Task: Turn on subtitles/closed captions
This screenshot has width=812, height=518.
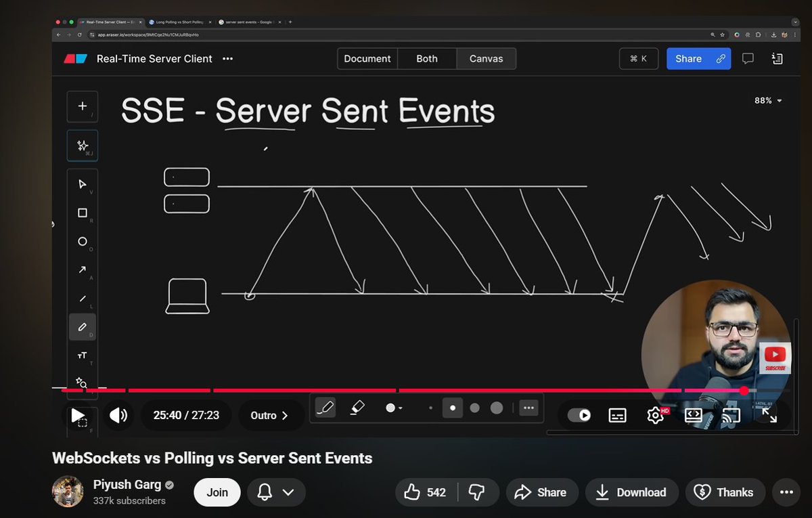Action: pyautogui.click(x=617, y=415)
